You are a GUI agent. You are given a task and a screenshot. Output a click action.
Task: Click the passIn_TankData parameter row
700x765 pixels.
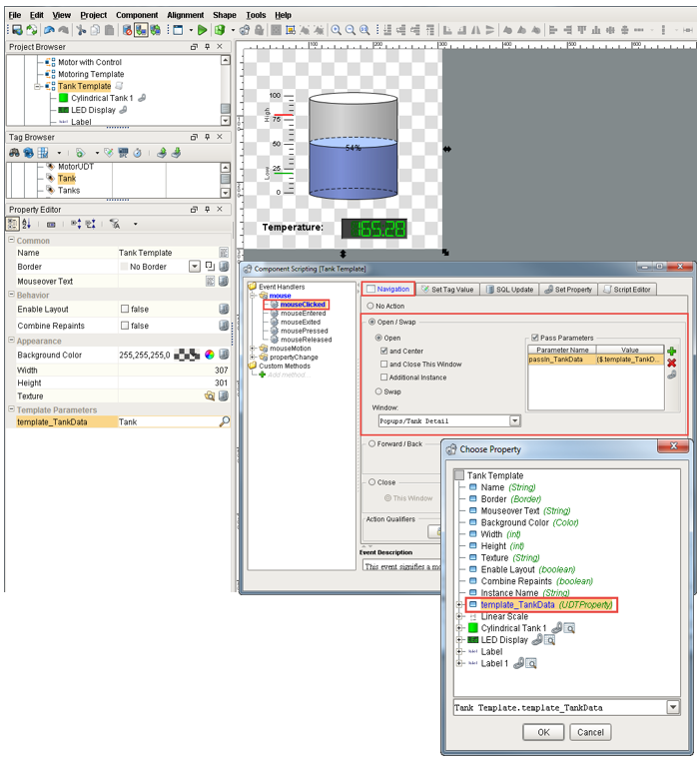(595, 360)
